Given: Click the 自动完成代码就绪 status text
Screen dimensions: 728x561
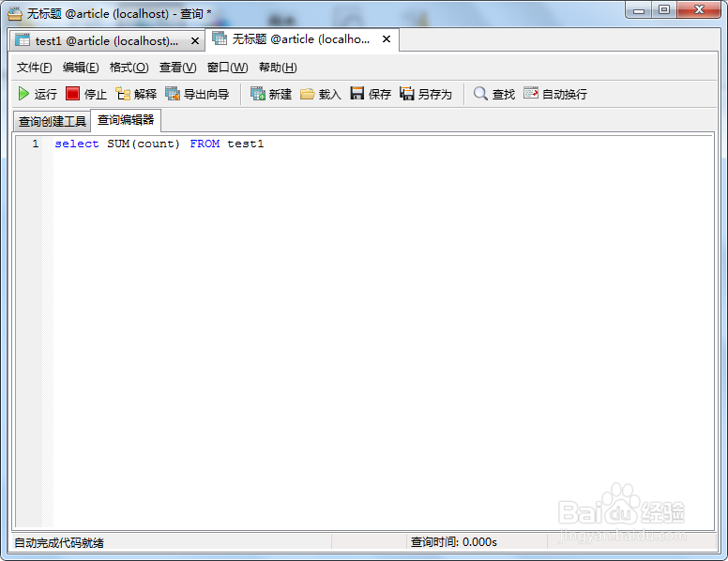Looking at the screenshot, I should coord(59,542).
